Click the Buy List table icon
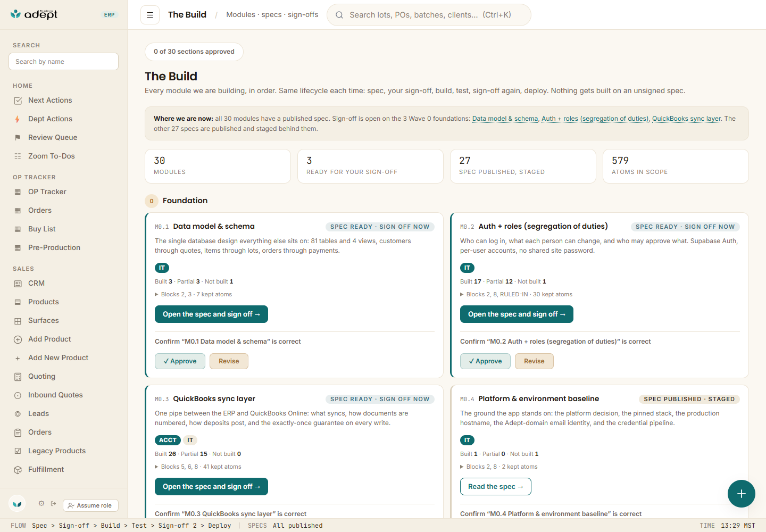This screenshot has width=766, height=532. [18, 229]
